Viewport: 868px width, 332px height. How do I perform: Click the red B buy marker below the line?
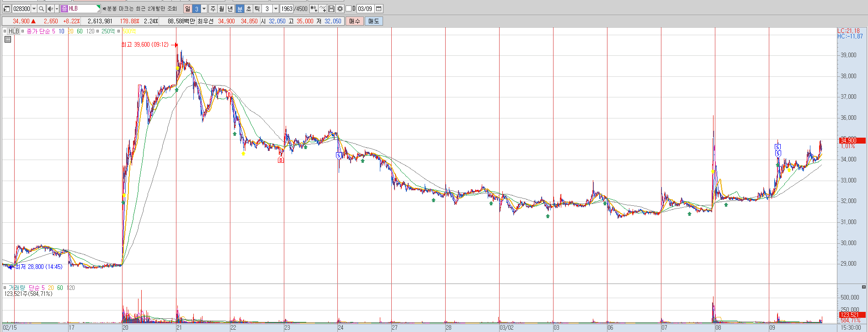[x=281, y=160]
